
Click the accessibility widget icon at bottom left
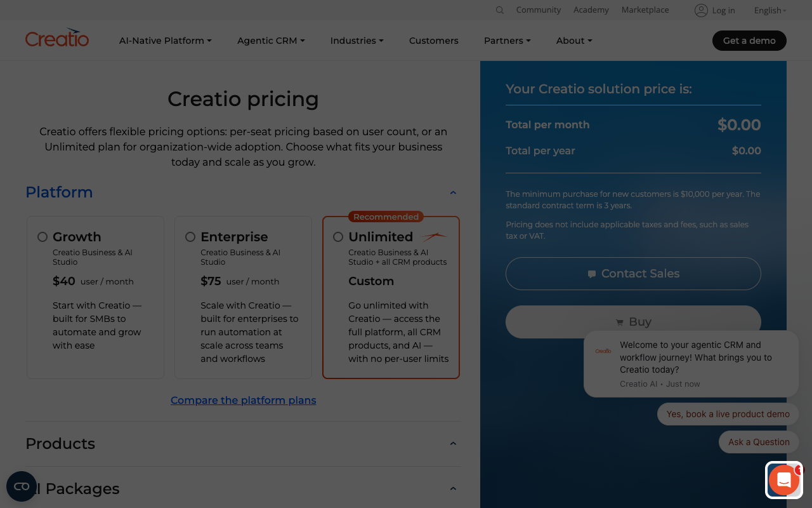click(22, 486)
